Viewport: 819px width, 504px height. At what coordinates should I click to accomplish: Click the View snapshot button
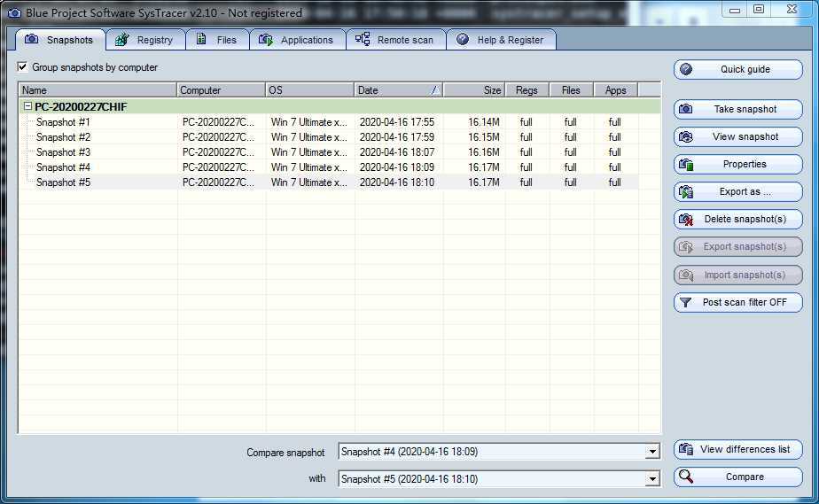pos(738,136)
